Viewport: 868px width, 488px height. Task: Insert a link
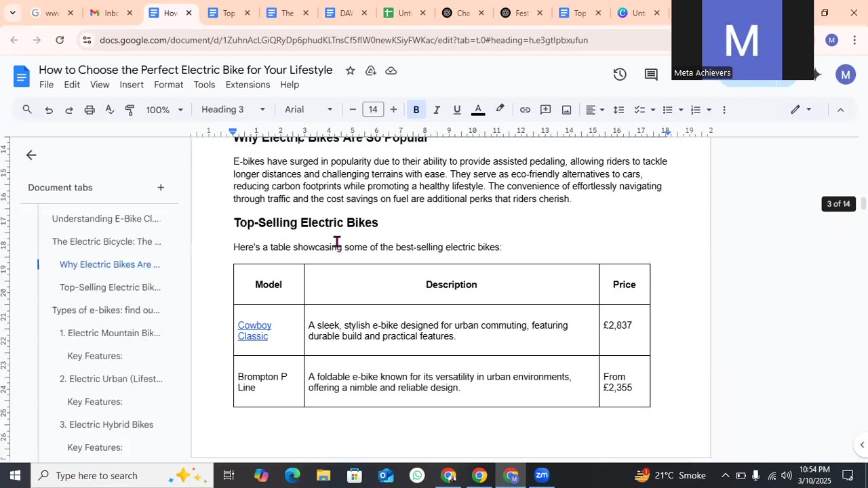525,110
